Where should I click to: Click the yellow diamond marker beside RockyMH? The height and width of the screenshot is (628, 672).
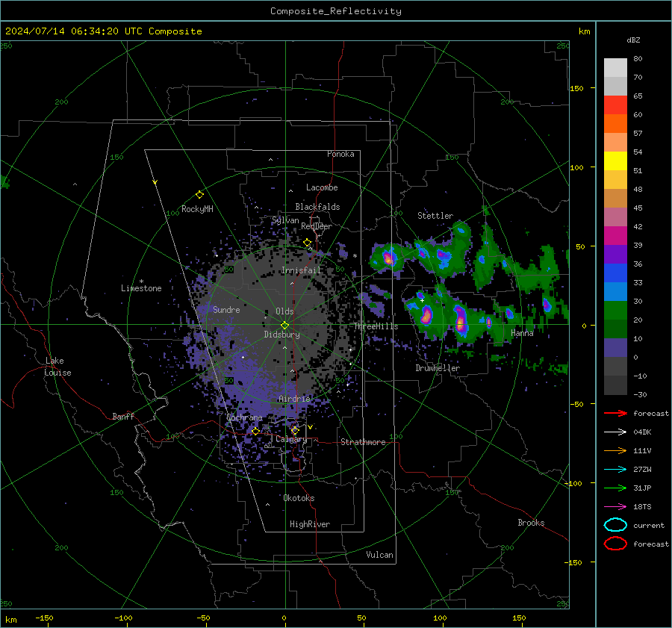coord(199,195)
